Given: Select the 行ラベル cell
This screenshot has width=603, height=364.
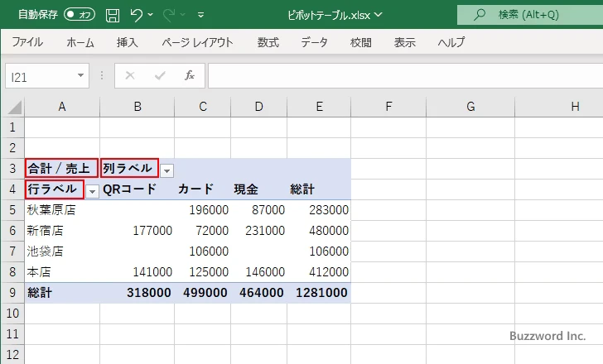Looking at the screenshot, I should [55, 189].
